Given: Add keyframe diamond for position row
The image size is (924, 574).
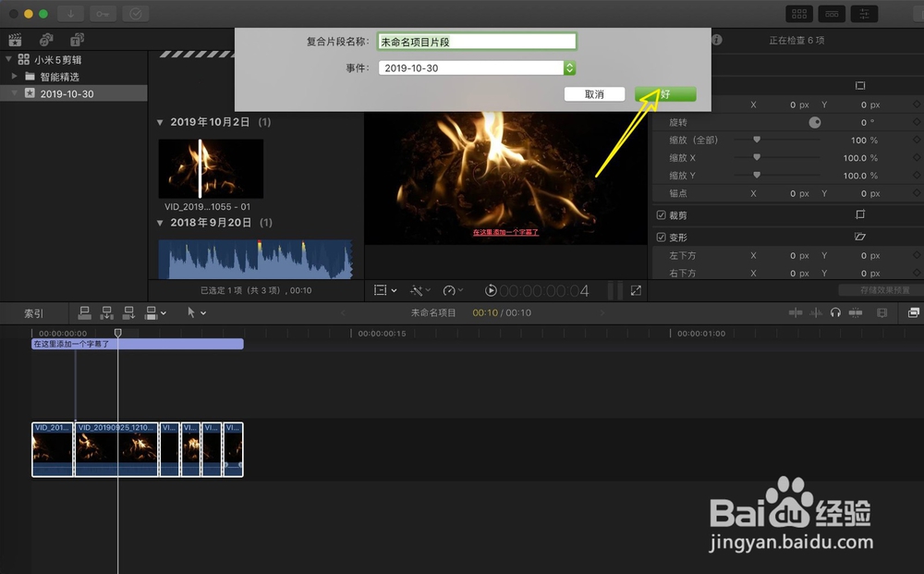Looking at the screenshot, I should click(917, 104).
